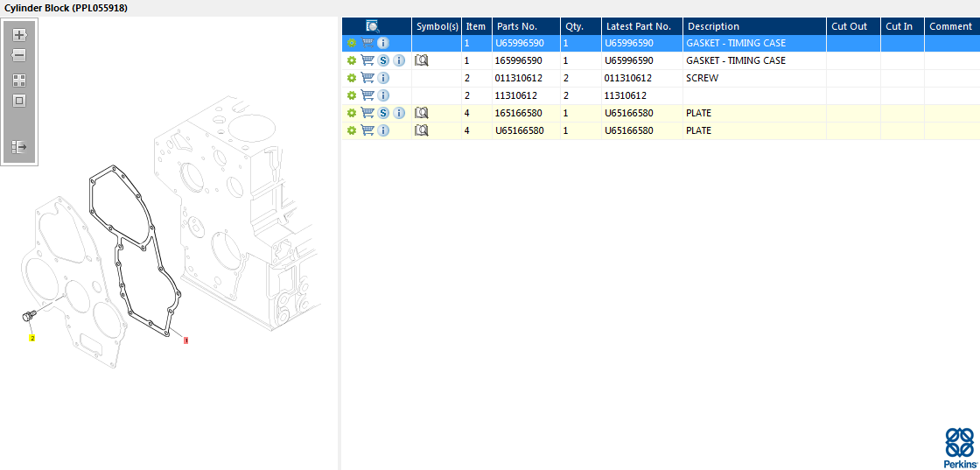
Task: Sort by the Item column header
Action: [476, 26]
